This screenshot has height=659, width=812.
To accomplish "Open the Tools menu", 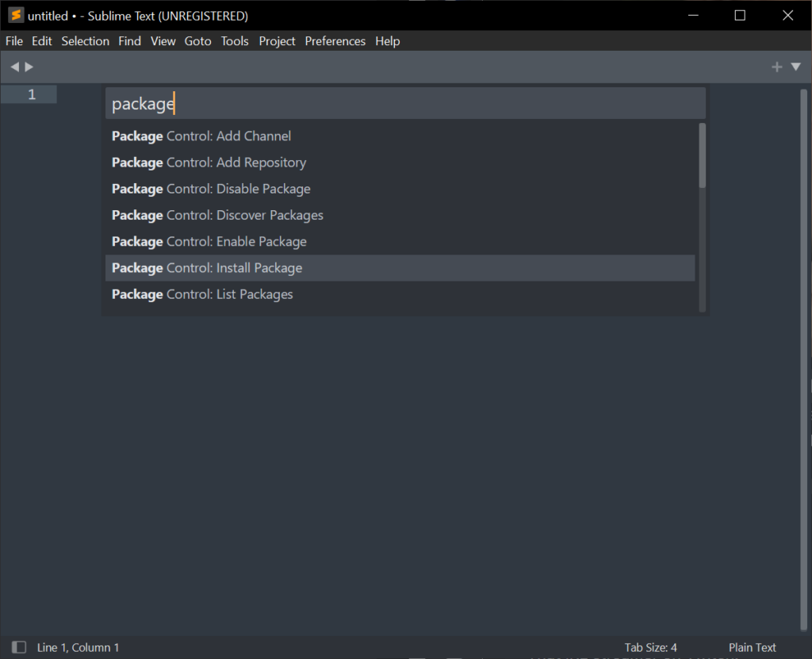I will (235, 41).
